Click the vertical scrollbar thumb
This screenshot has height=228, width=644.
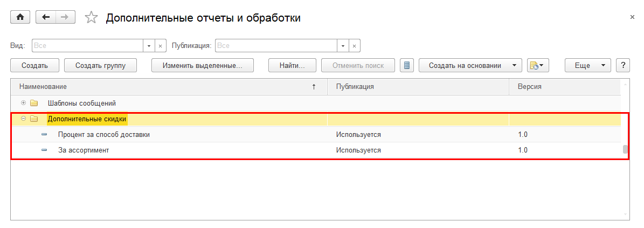pos(625,150)
